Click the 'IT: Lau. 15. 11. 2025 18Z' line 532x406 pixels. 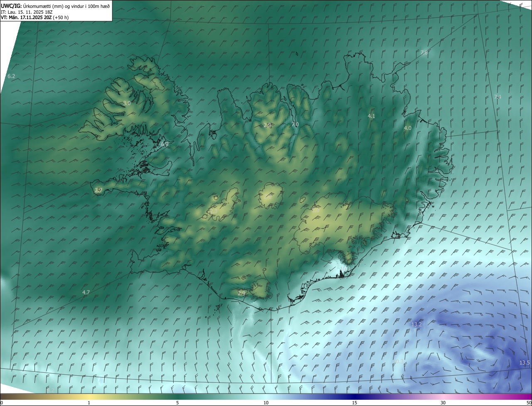tap(26, 12)
